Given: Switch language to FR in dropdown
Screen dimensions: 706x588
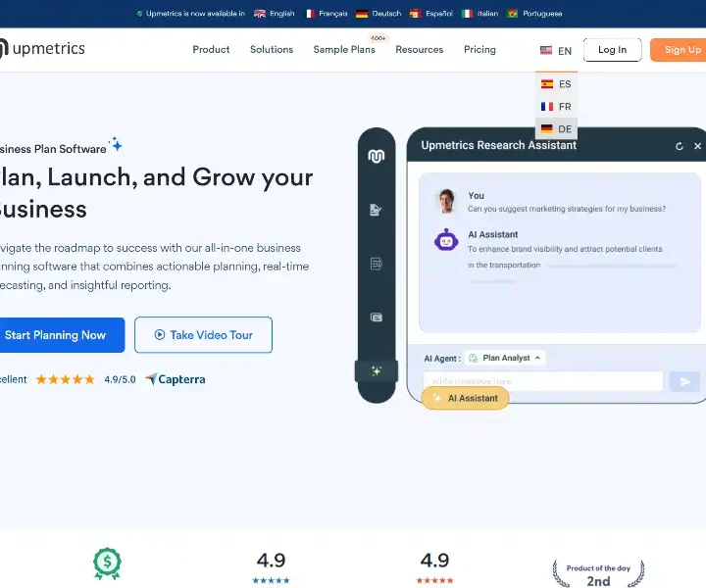Looking at the screenshot, I should point(556,107).
